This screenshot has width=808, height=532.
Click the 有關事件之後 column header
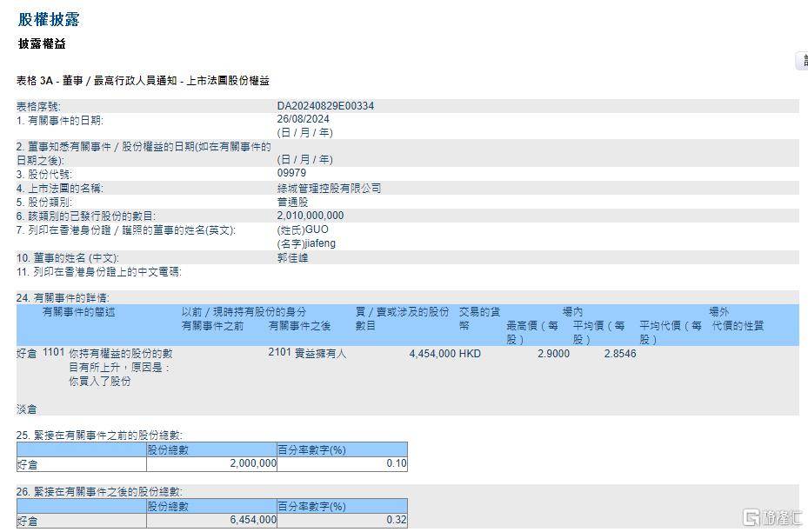(x=299, y=326)
